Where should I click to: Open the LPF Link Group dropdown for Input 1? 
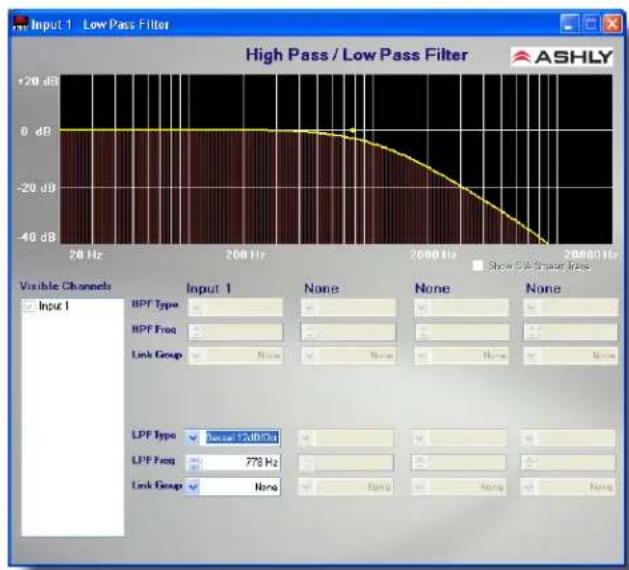(193, 487)
